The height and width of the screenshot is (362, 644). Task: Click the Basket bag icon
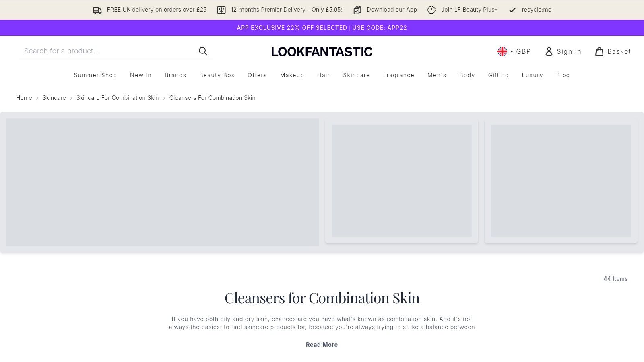pos(599,51)
